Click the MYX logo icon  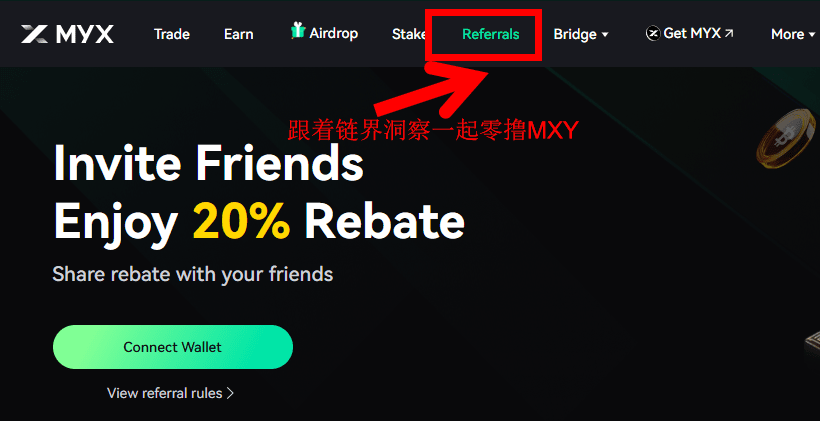coord(36,34)
